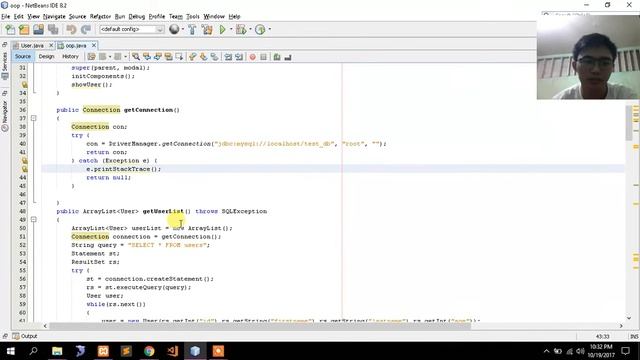Click the globe browser icon in toolbar
Viewport: 640px width, 360px height.
[x=174, y=29]
